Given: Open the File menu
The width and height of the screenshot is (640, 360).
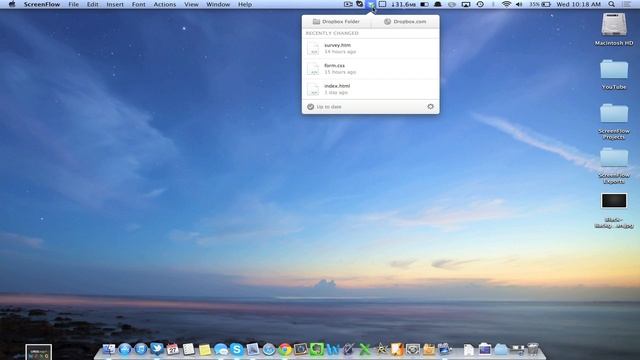Looking at the screenshot, I should click(x=73, y=4).
